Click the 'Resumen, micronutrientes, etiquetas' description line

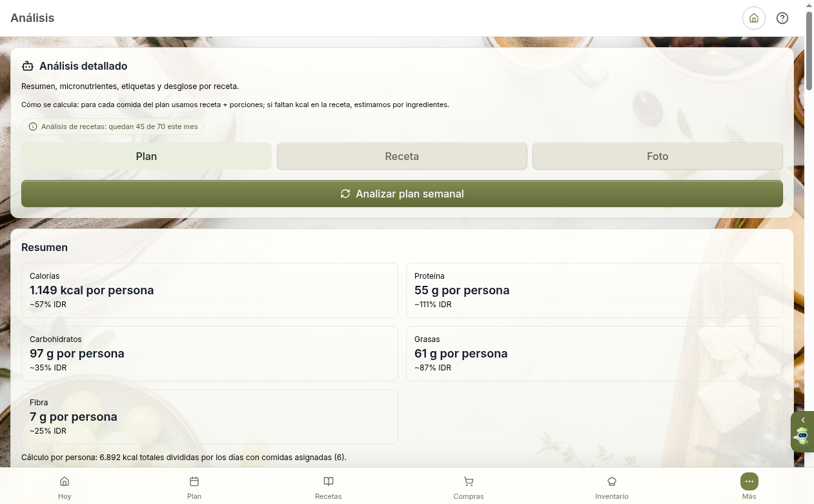pos(130,86)
